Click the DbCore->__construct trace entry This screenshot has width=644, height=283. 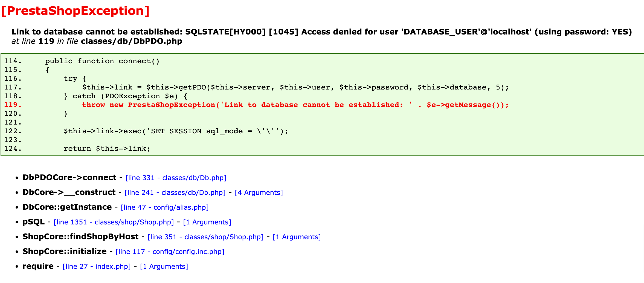click(x=69, y=192)
